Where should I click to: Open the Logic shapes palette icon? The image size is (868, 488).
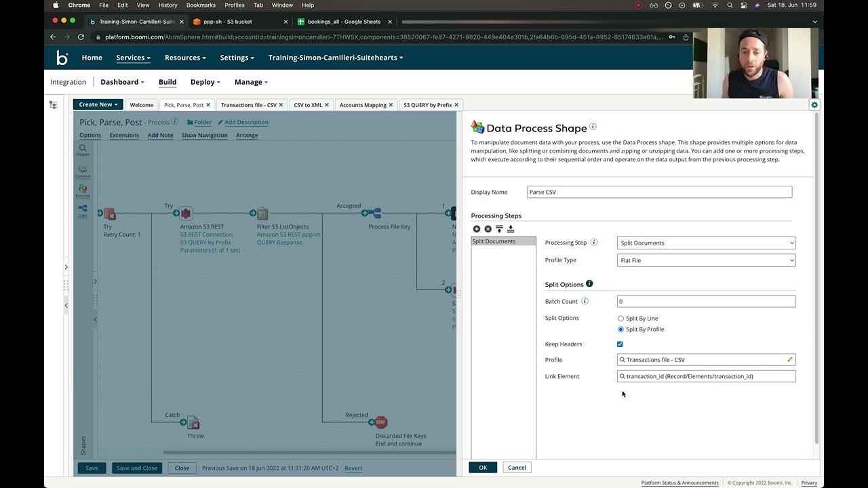[x=83, y=211]
